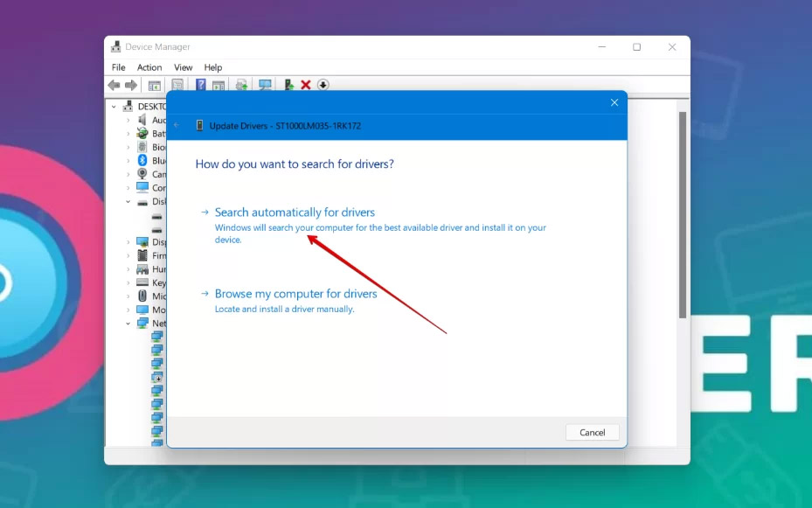Expand the Cameras category chevron
This screenshot has height=508, width=812.
pyautogui.click(x=128, y=174)
